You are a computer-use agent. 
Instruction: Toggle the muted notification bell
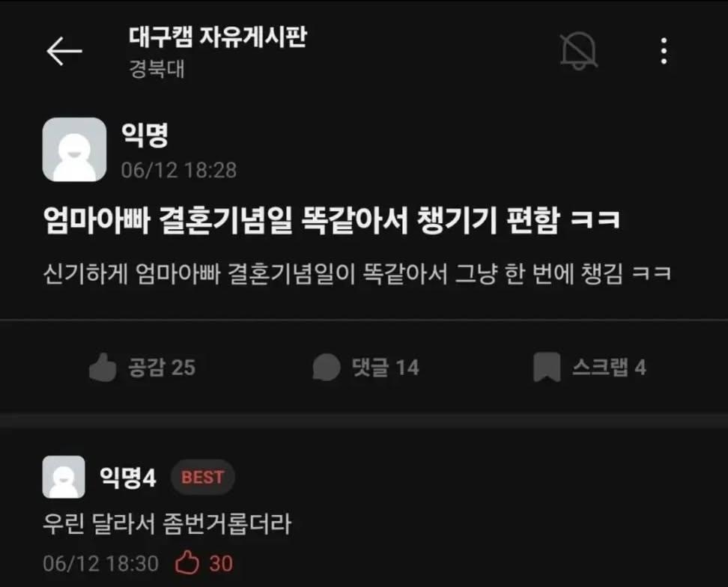click(x=578, y=51)
